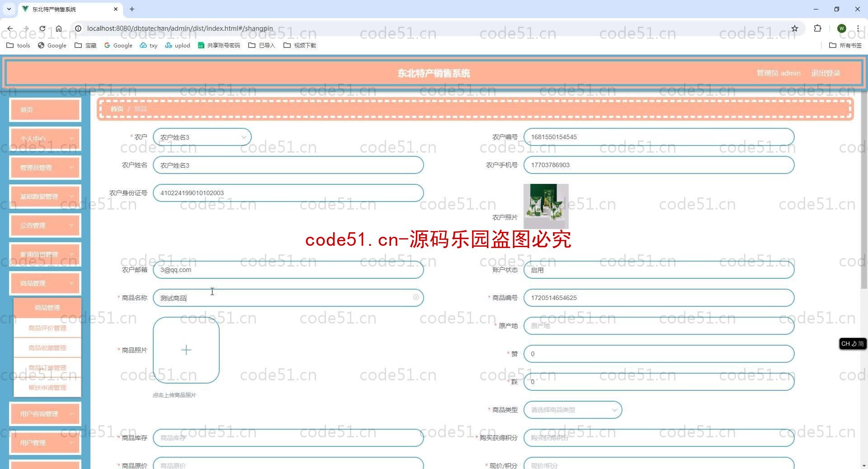868x469 pixels.
Task: Expand the 用户管理 sidebar menu
Action: 45,442
